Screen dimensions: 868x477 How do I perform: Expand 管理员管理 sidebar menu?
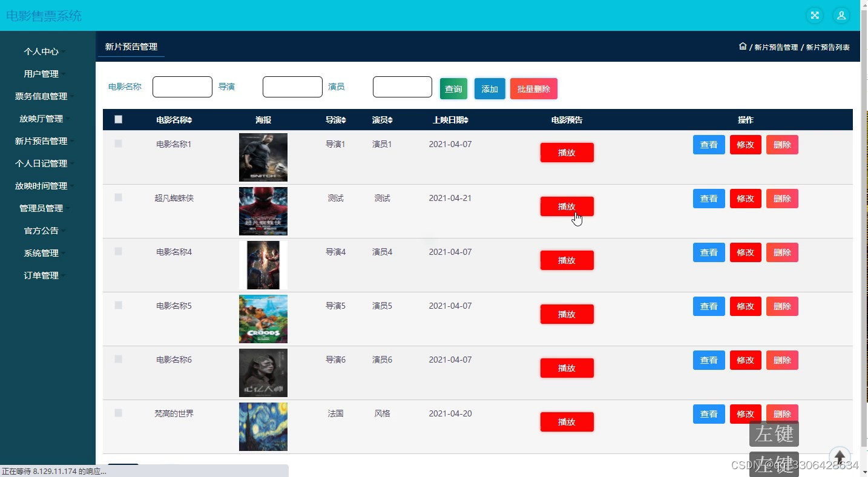click(45, 208)
